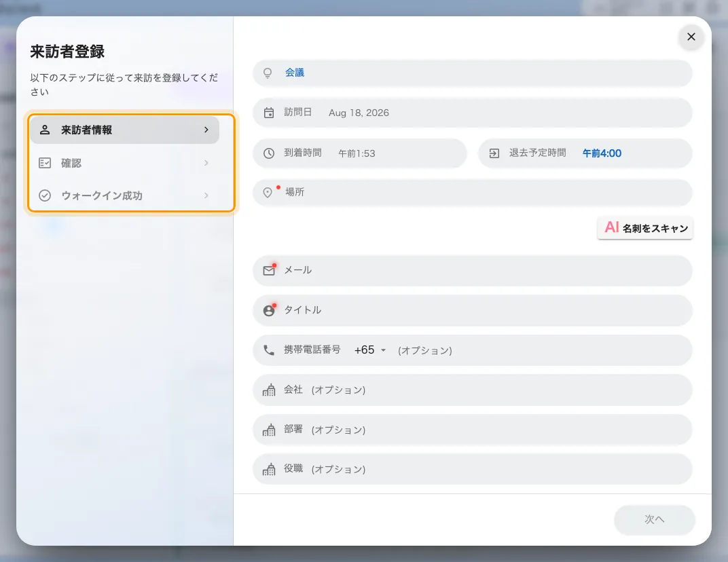
Task: Select the 来訪者情報 step
Action: point(124,130)
